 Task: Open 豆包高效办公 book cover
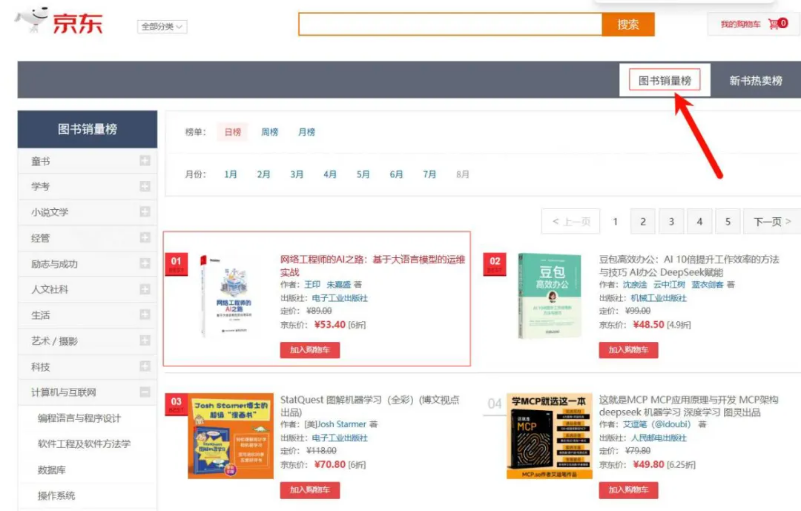tap(550, 296)
